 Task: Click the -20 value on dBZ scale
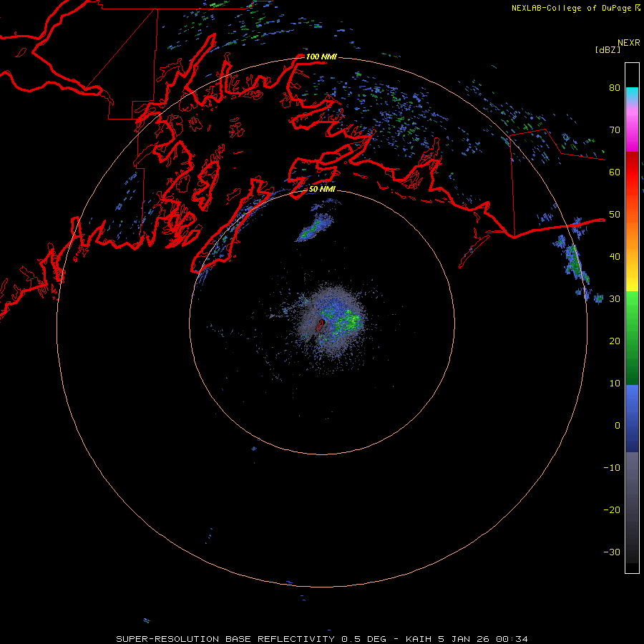[x=612, y=510]
